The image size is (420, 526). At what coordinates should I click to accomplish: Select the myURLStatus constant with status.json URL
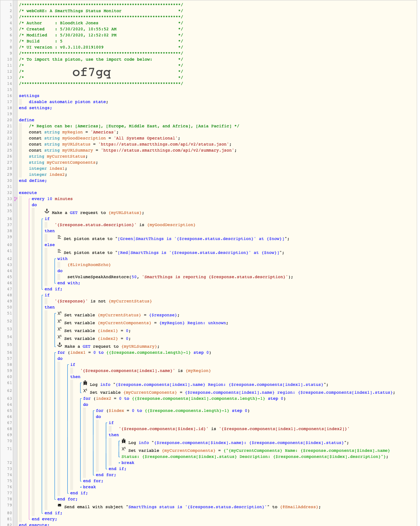130,144
